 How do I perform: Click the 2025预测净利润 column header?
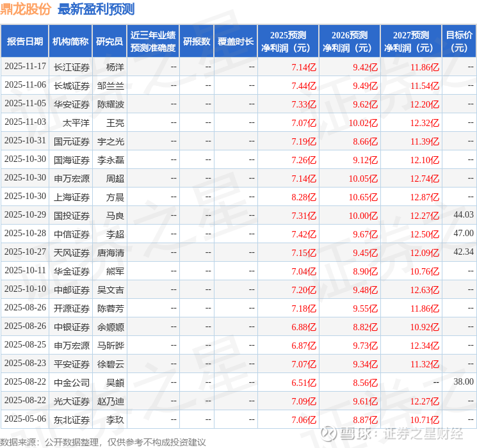[288, 42]
